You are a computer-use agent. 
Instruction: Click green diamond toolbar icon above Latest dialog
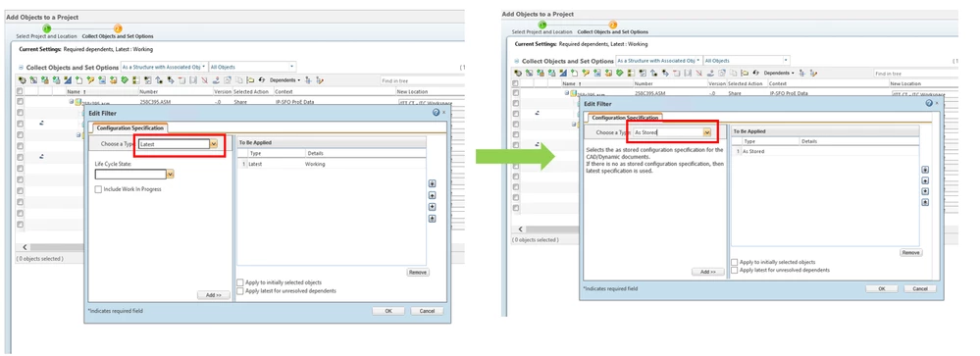point(125,80)
